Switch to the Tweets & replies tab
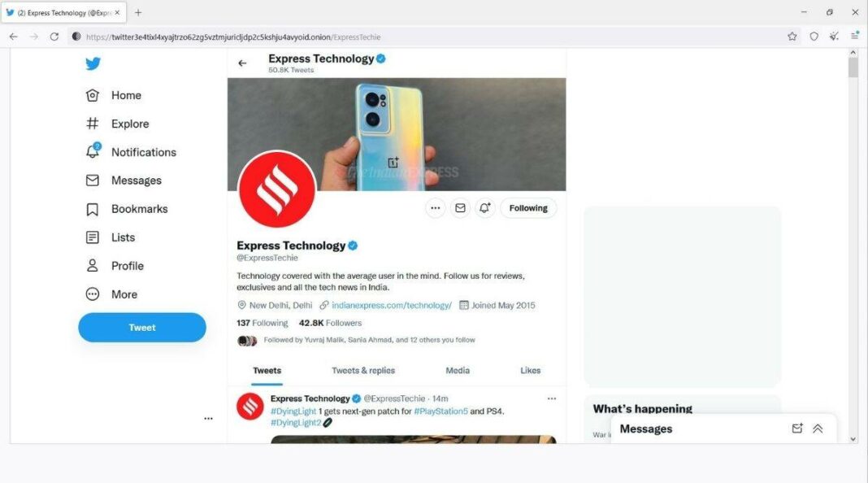This screenshot has height=483, width=868. tap(363, 371)
